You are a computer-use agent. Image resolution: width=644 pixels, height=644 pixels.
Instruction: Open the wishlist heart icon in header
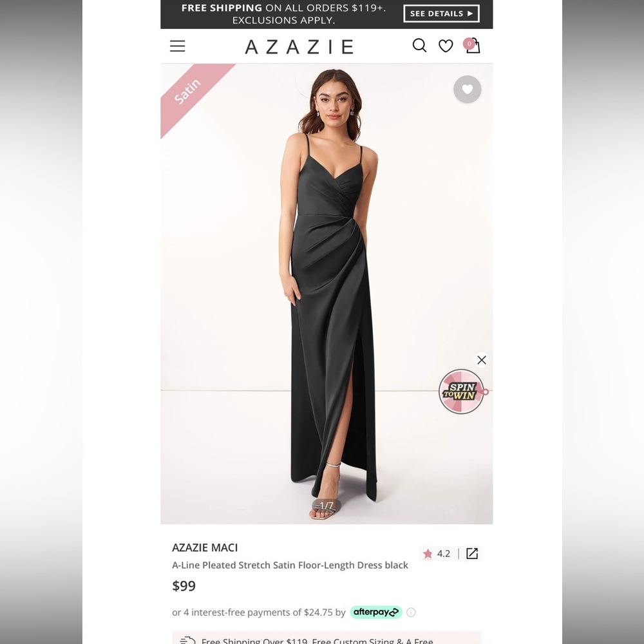pyautogui.click(x=446, y=46)
